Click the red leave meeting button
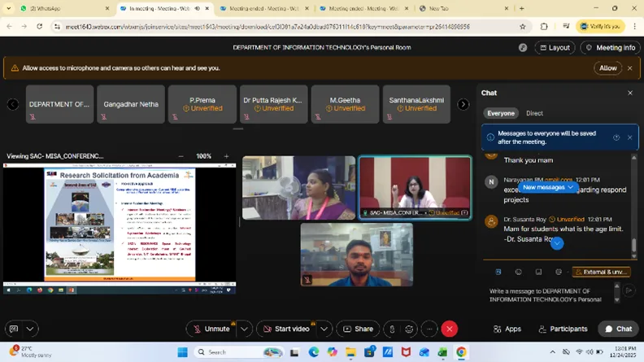Image resolution: width=644 pixels, height=362 pixels. coord(450,329)
